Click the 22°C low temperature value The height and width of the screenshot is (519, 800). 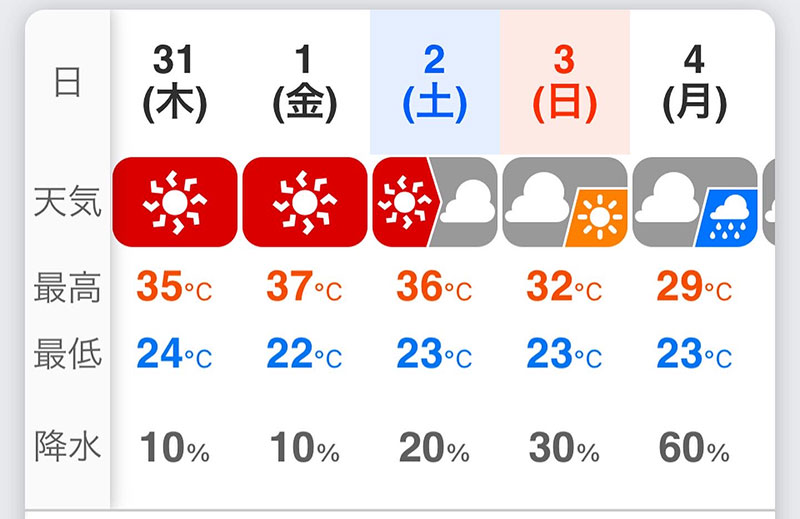point(305,355)
